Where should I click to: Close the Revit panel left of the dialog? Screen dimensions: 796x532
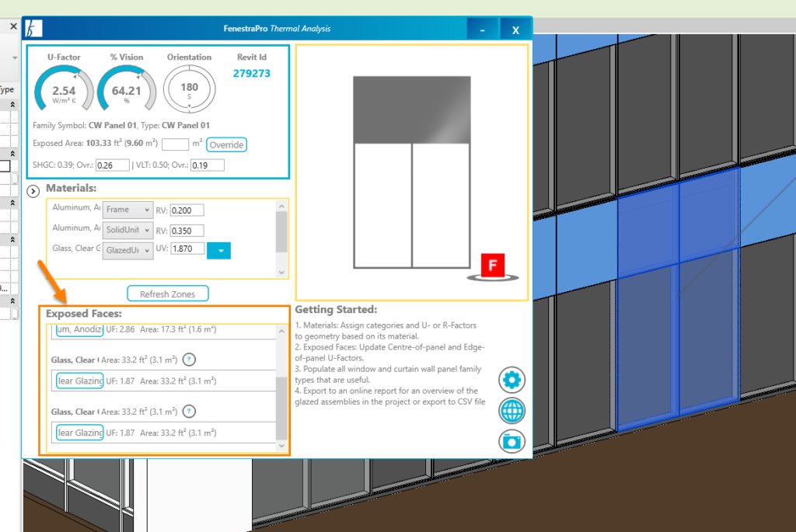(14, 26)
